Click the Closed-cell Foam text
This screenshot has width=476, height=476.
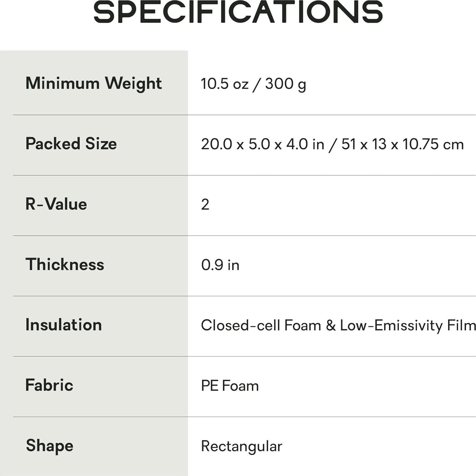point(261,325)
